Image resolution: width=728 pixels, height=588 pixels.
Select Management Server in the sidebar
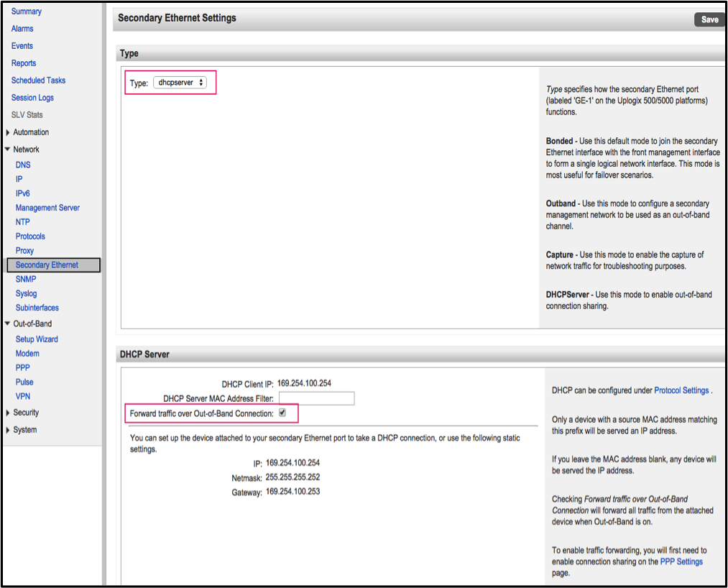47,208
